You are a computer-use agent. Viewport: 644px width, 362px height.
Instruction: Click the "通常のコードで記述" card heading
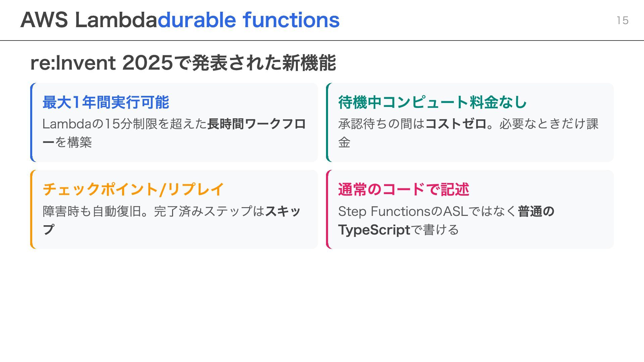[x=404, y=189]
